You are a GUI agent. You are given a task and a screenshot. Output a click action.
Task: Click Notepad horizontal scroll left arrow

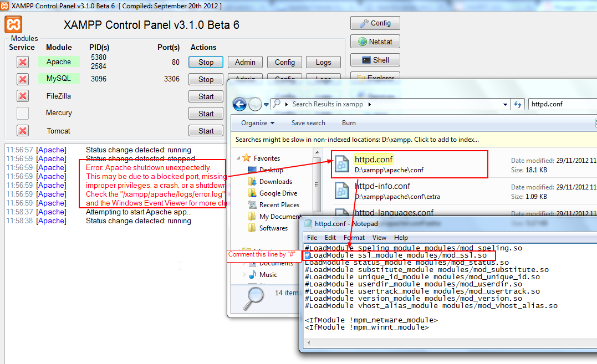(308, 342)
